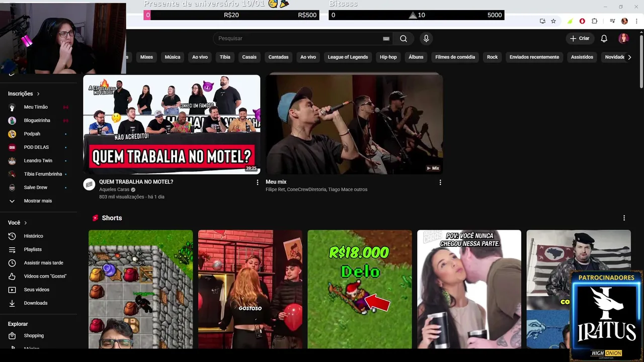The height and width of the screenshot is (362, 644).
Task: Select the Filmes de comédia chip
Action: (455, 57)
